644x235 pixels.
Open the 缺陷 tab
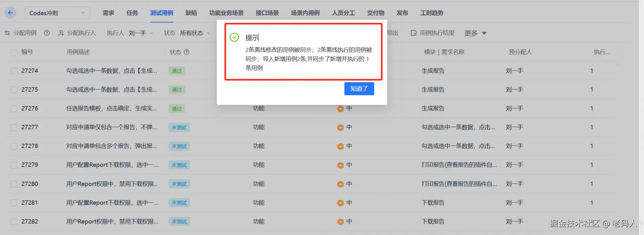tap(191, 13)
